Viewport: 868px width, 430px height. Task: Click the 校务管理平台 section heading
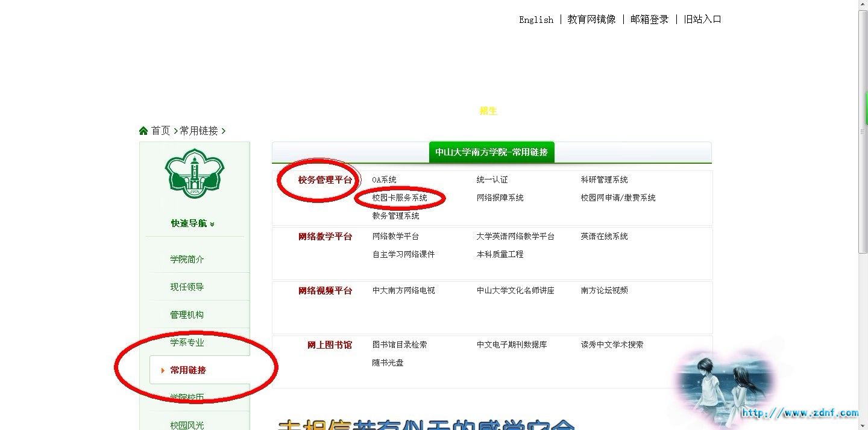pyautogui.click(x=325, y=179)
